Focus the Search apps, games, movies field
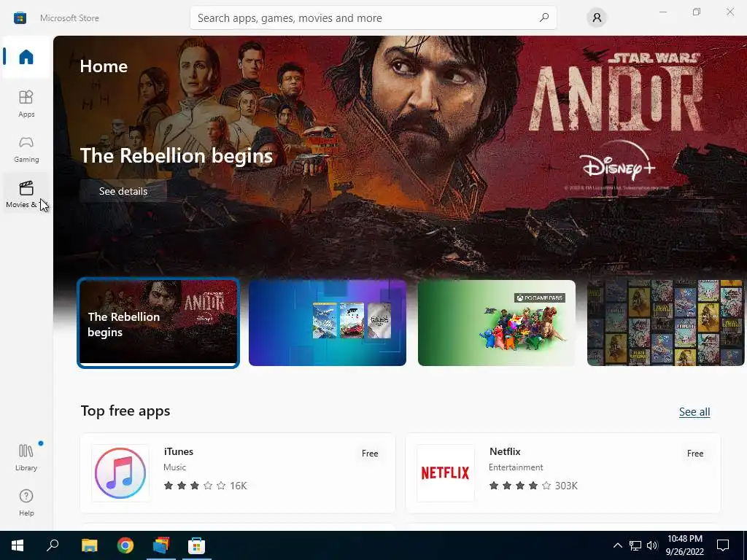Image resolution: width=747 pixels, height=560 pixels. click(x=373, y=17)
